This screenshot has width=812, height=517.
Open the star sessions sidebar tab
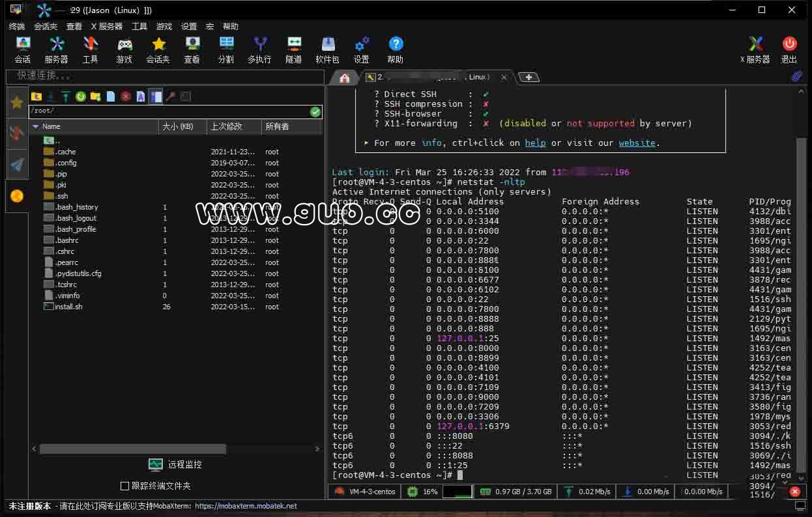pos(17,102)
